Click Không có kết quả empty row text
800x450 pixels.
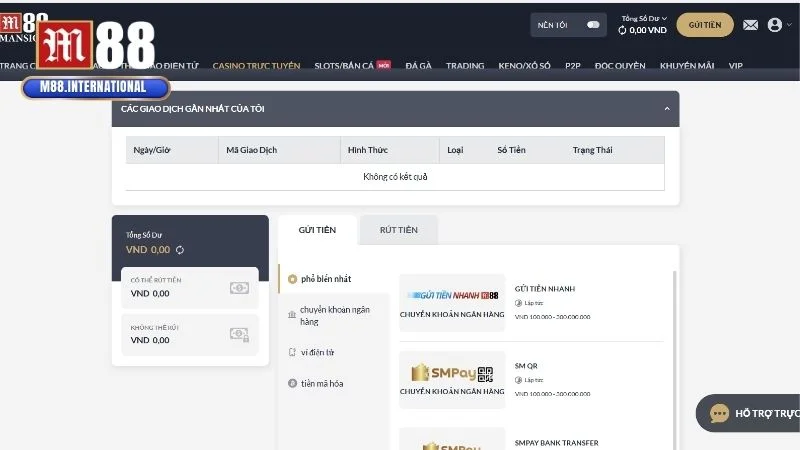395,177
